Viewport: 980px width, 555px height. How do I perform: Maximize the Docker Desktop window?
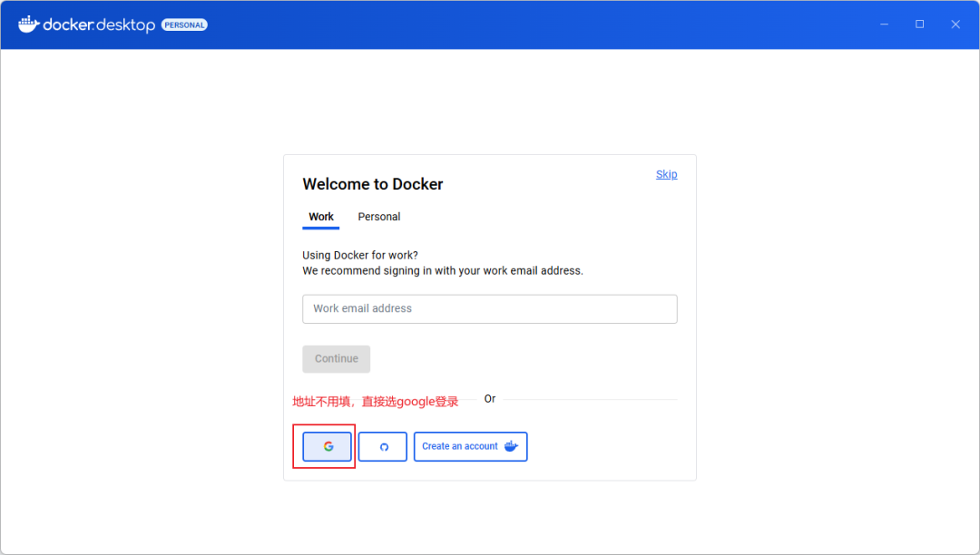[x=919, y=24]
